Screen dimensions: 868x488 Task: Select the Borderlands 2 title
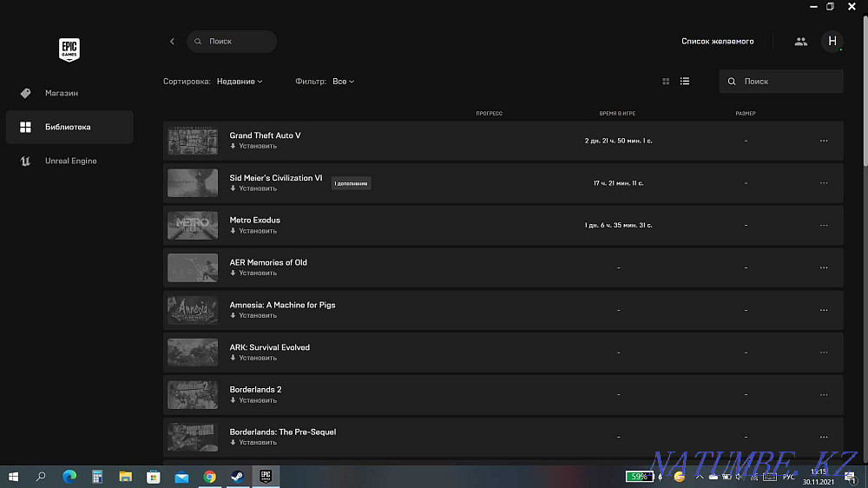(x=255, y=390)
